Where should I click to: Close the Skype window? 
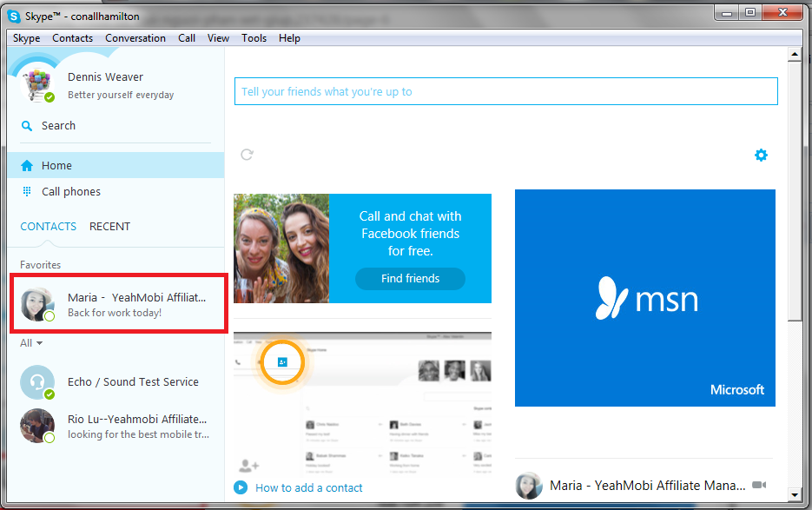[783, 12]
